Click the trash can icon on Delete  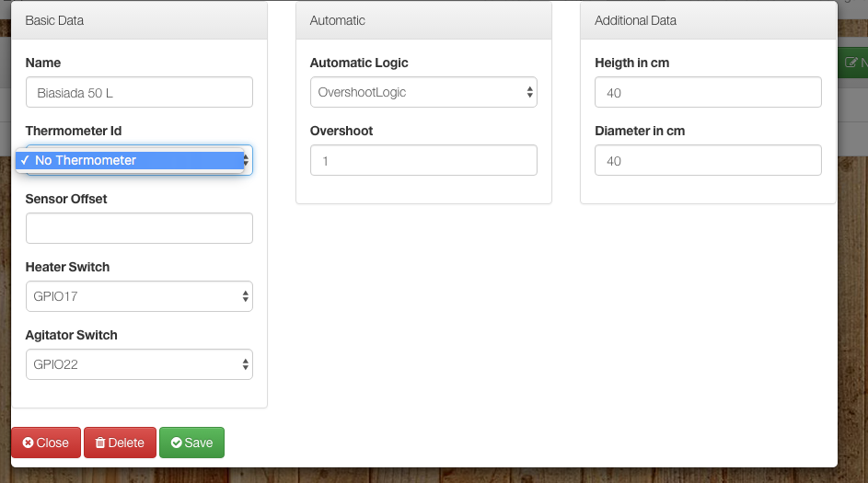click(100, 443)
